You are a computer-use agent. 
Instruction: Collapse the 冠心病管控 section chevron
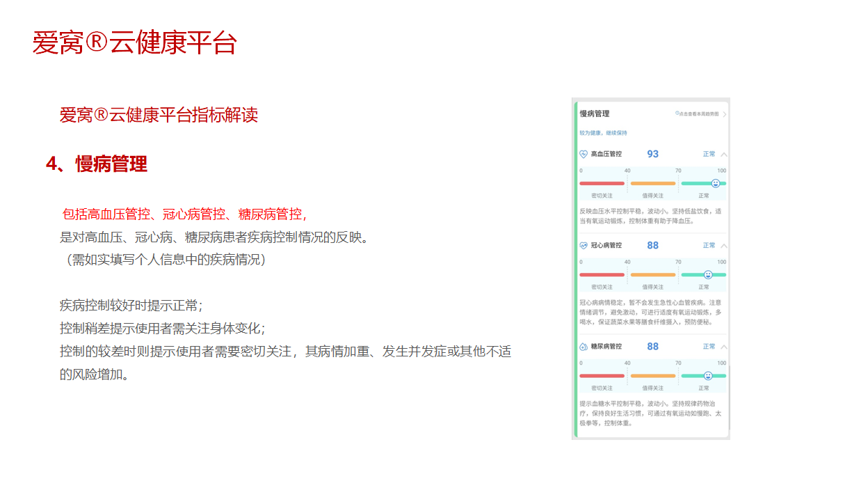[x=724, y=246]
